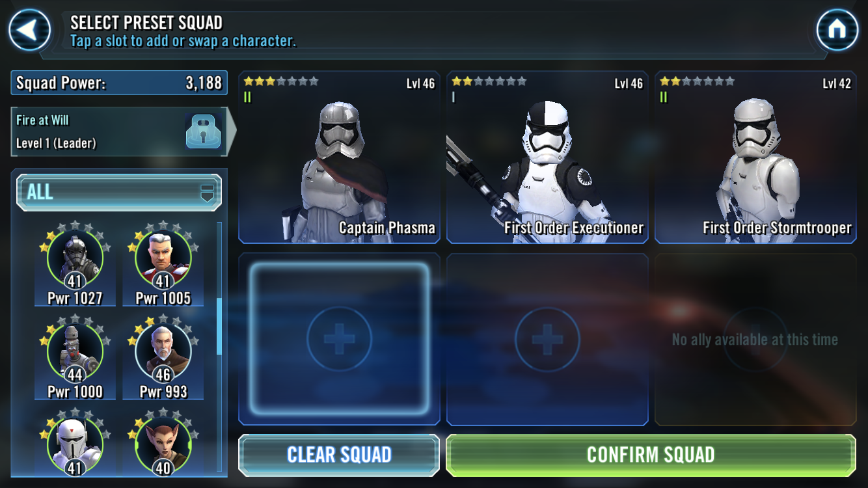
Task: Tap the Captain Phasma leader slot
Action: pos(339,157)
